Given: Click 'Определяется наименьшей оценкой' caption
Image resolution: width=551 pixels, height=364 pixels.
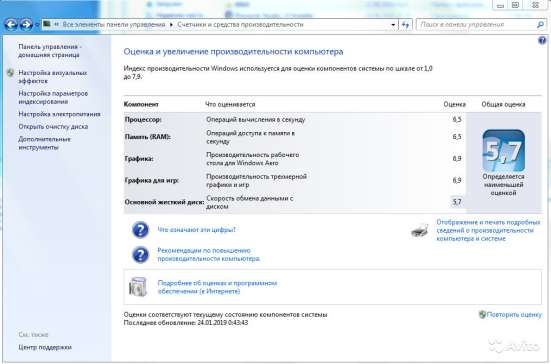Looking at the screenshot, I should 503,185.
